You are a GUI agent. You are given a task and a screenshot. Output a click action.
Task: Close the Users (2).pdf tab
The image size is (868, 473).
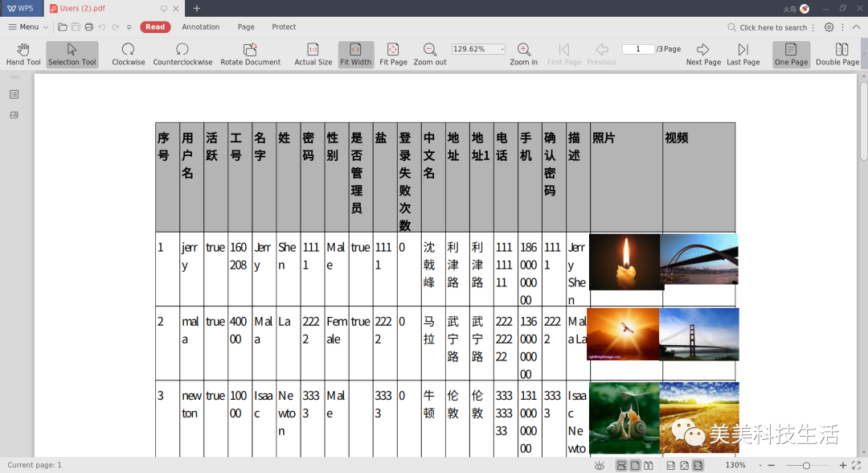point(176,8)
